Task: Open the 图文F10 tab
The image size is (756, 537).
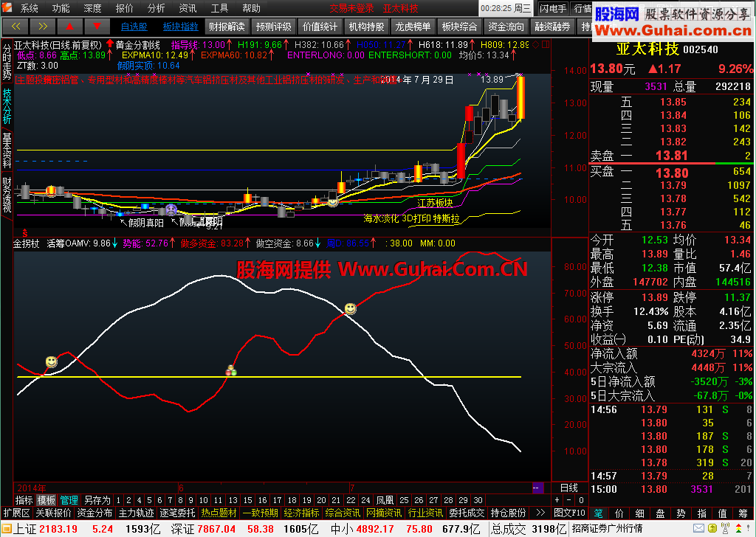Action: click(x=569, y=513)
